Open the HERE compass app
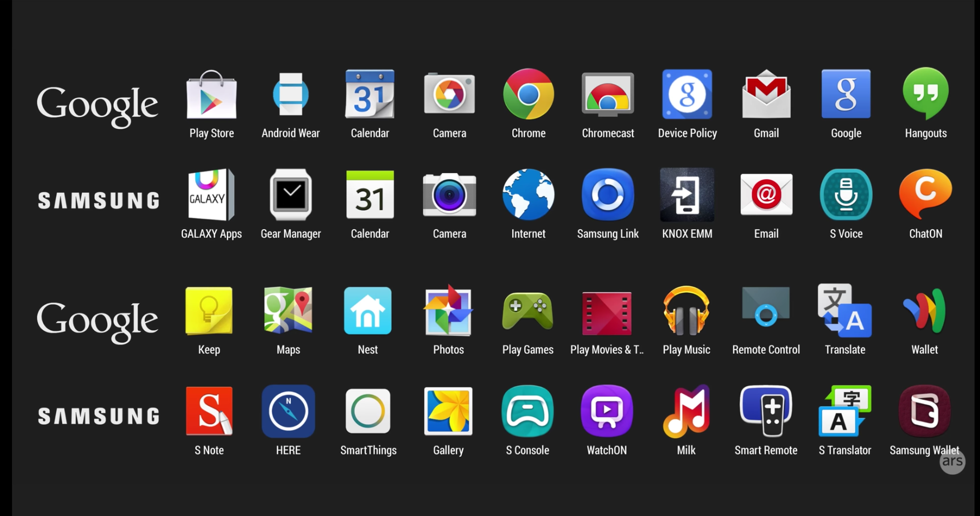 [288, 411]
